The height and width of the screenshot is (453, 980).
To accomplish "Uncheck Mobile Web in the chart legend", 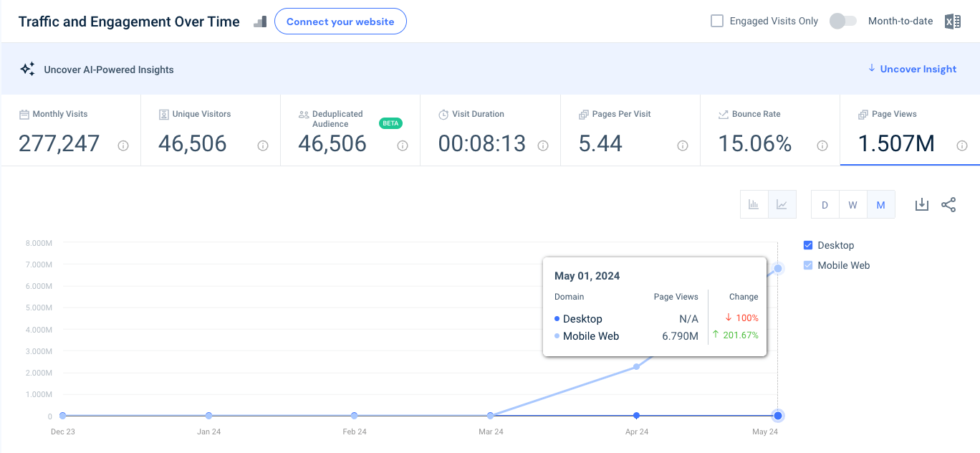I will click(807, 265).
